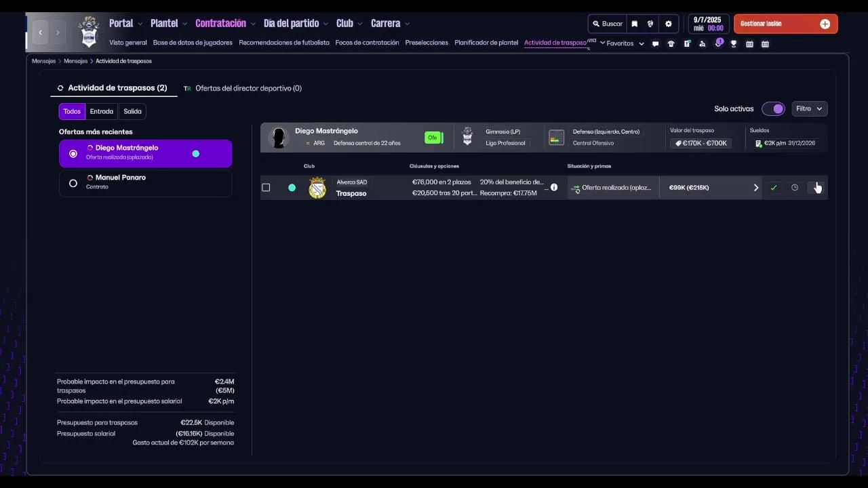Click the first calendar icon in shortcuts bar
868x488 pixels.
coord(749,44)
